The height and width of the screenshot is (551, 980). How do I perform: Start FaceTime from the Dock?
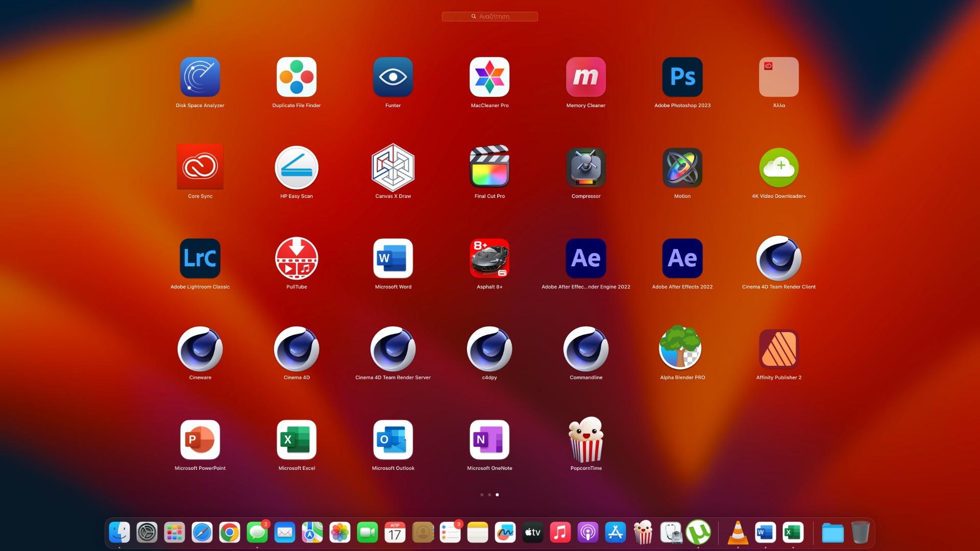click(x=367, y=533)
